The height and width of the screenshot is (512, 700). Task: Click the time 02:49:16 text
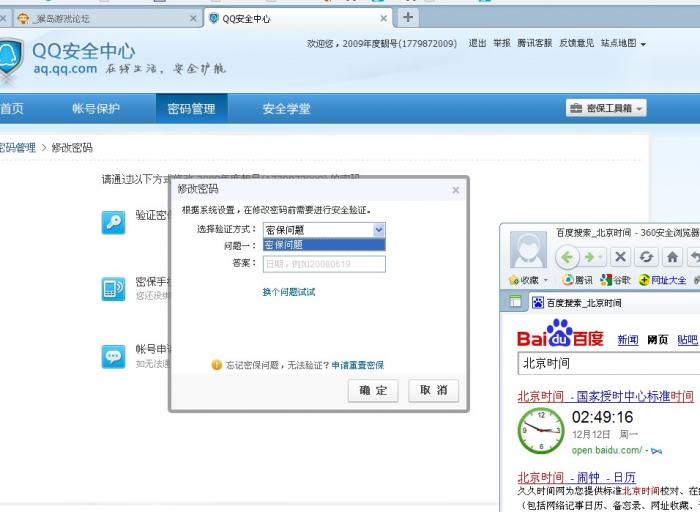coord(602,417)
